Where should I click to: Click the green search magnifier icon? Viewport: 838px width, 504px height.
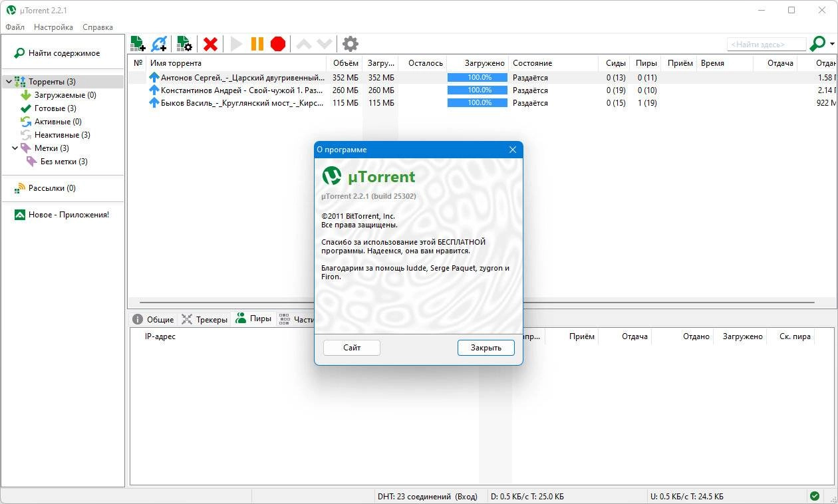(x=817, y=44)
